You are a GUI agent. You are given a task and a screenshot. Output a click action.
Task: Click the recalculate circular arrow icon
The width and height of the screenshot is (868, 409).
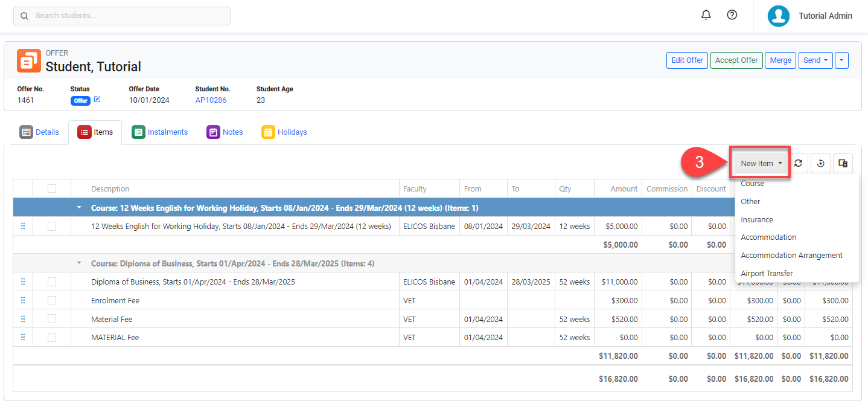coord(820,163)
